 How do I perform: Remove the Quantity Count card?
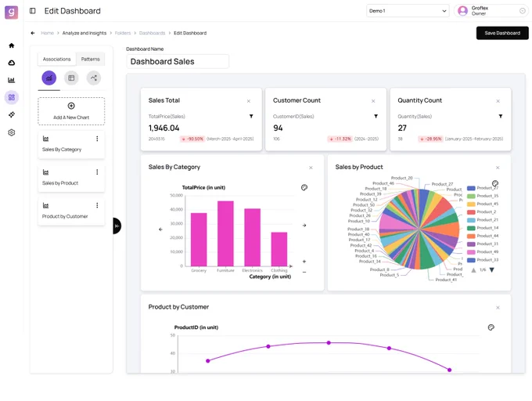pos(498,101)
